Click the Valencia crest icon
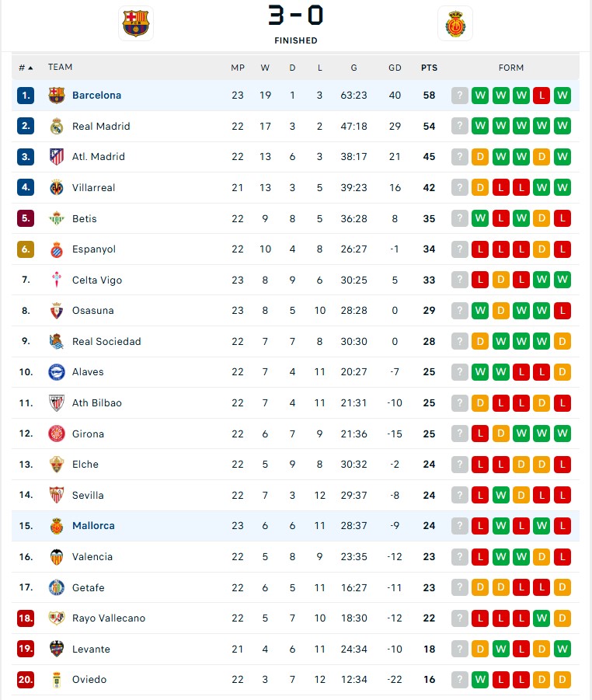 [x=57, y=556]
